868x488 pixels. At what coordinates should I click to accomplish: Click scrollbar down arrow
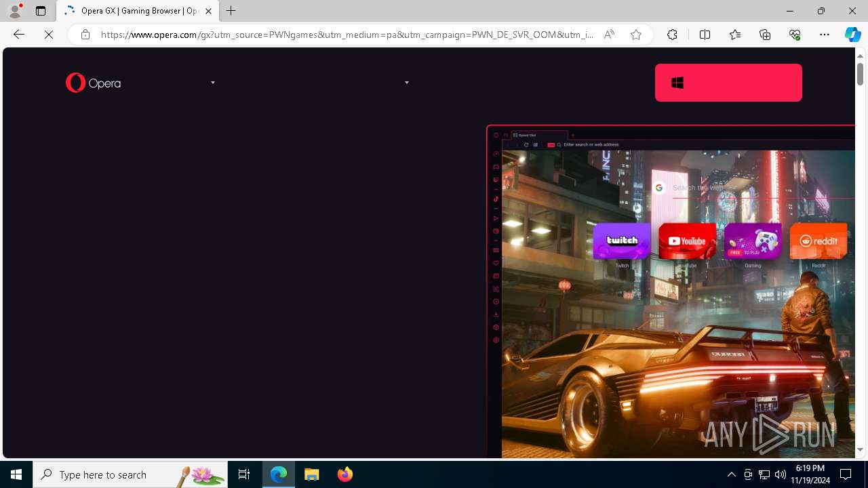861,449
